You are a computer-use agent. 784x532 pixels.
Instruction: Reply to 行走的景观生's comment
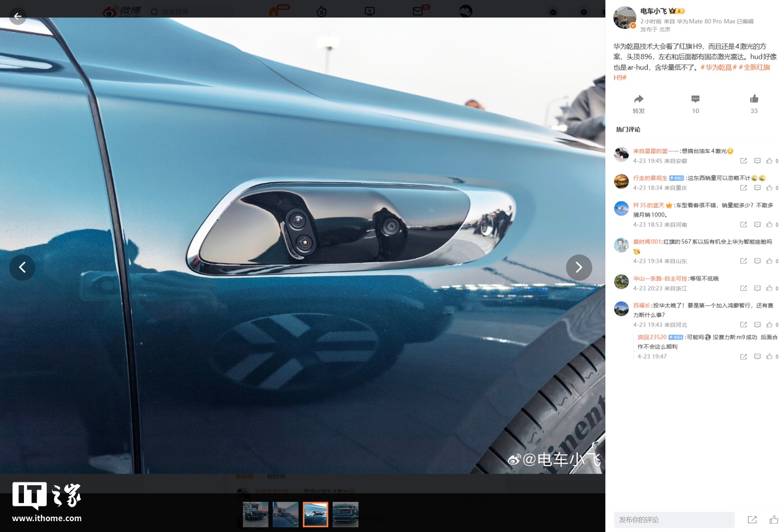tap(757, 188)
